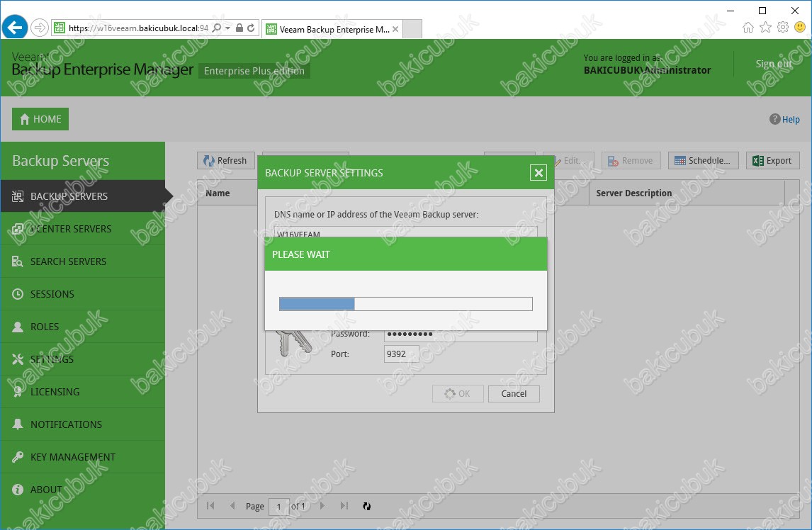Open NOTIFICATIONS section

coord(83,425)
